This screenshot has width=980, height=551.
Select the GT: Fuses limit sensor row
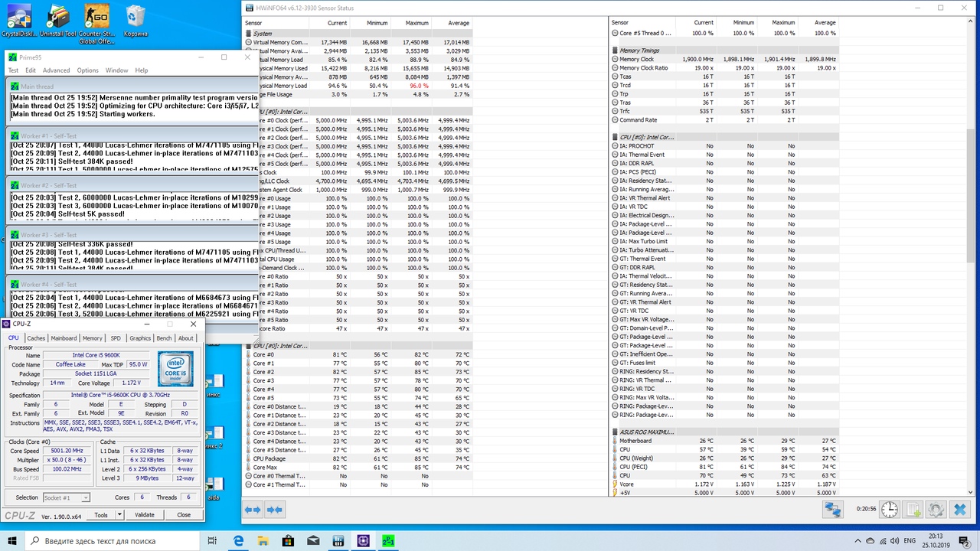[725, 363]
